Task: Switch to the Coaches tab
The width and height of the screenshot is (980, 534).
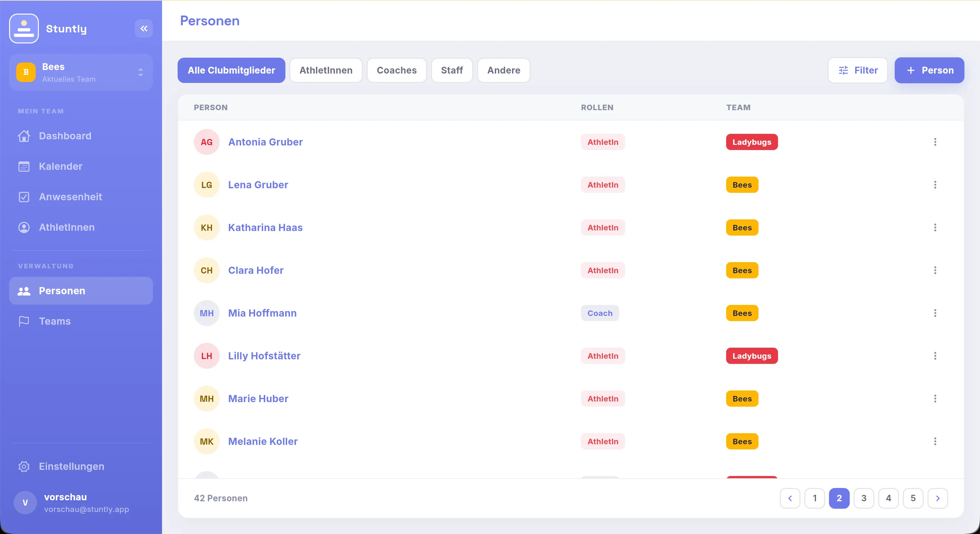Action: (x=397, y=70)
